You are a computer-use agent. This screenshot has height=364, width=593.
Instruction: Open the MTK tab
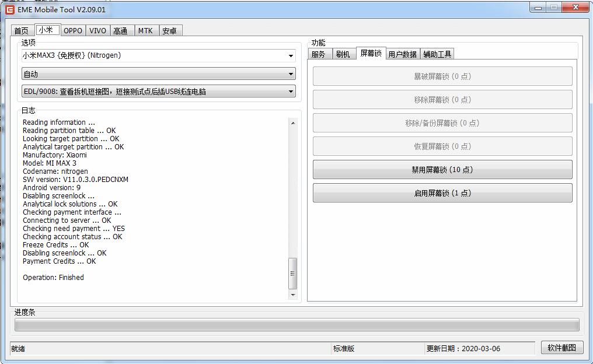point(146,30)
